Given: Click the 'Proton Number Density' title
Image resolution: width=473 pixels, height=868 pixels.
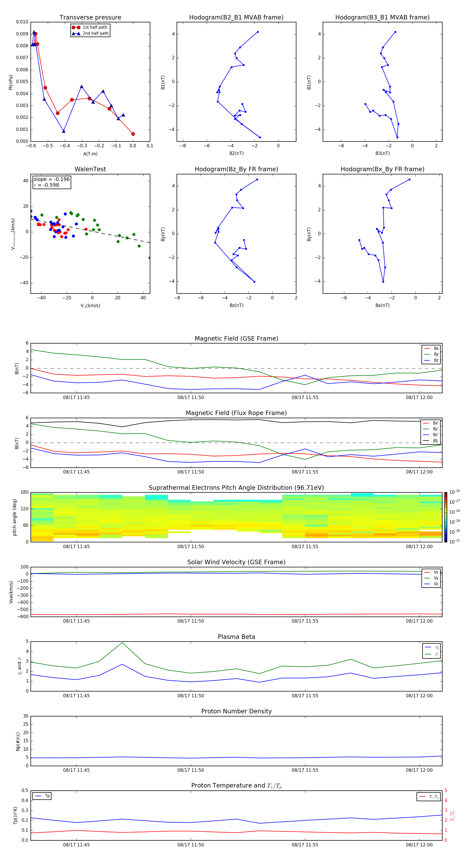Looking at the screenshot, I should (236, 711).
